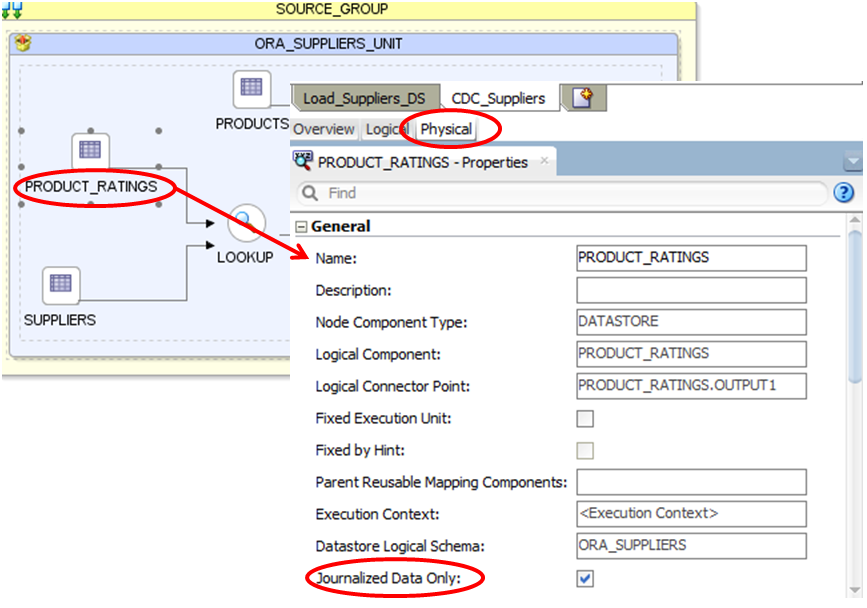Click the Description input field
This screenshot has width=867, height=608.
pyautogui.click(x=691, y=290)
